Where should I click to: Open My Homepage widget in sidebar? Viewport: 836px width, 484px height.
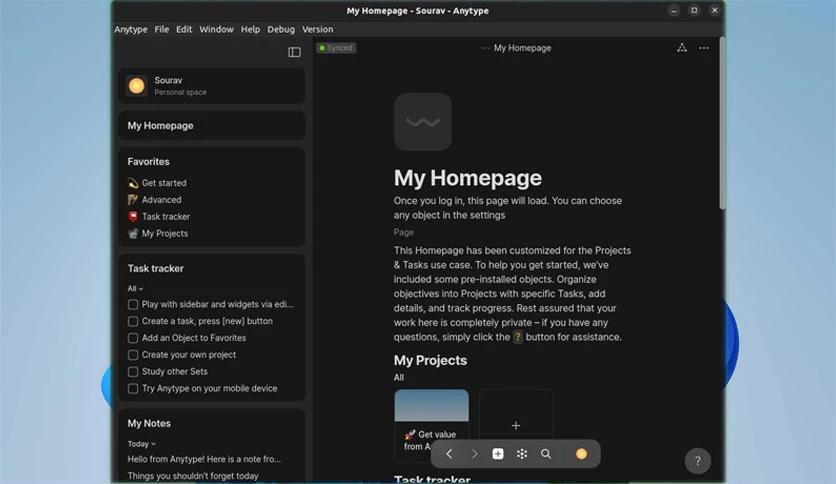click(x=212, y=126)
